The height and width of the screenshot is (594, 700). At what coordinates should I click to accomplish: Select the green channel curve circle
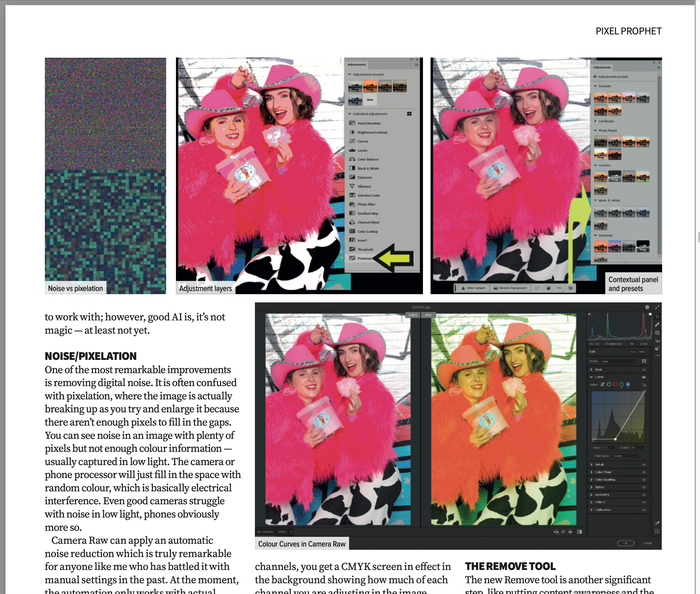point(622,385)
